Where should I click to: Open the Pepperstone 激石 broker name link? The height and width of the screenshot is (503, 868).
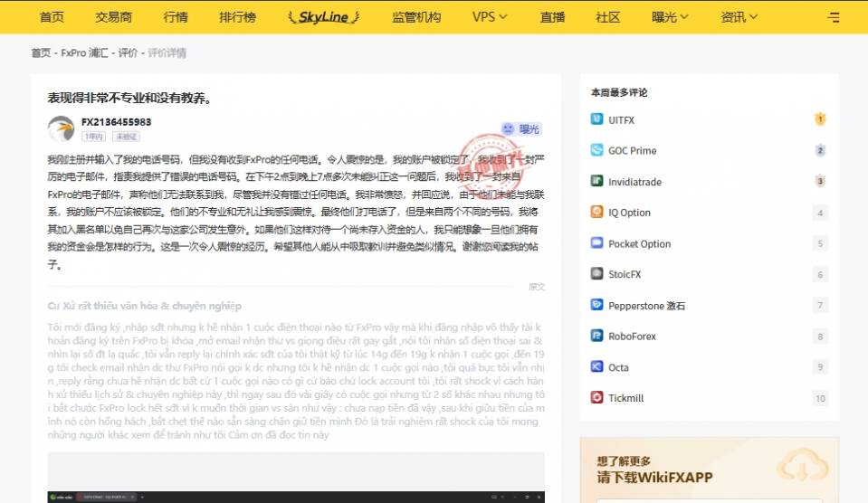[646, 306]
